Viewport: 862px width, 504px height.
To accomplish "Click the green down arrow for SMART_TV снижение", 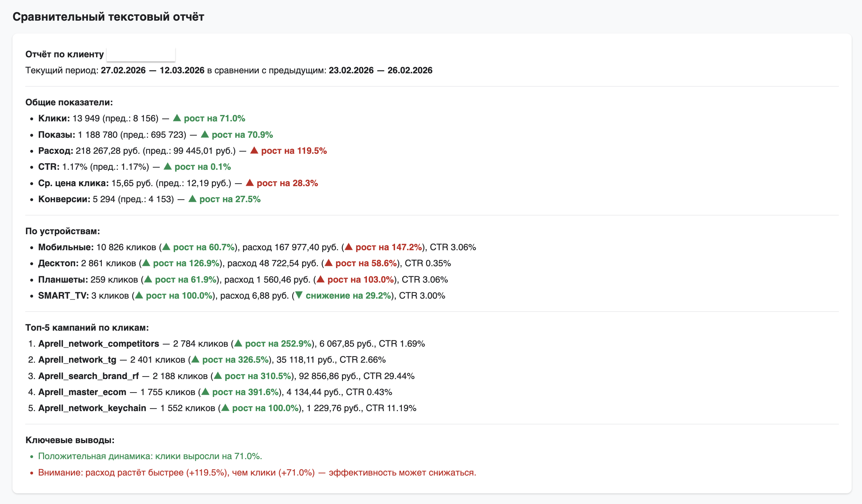I will (299, 295).
